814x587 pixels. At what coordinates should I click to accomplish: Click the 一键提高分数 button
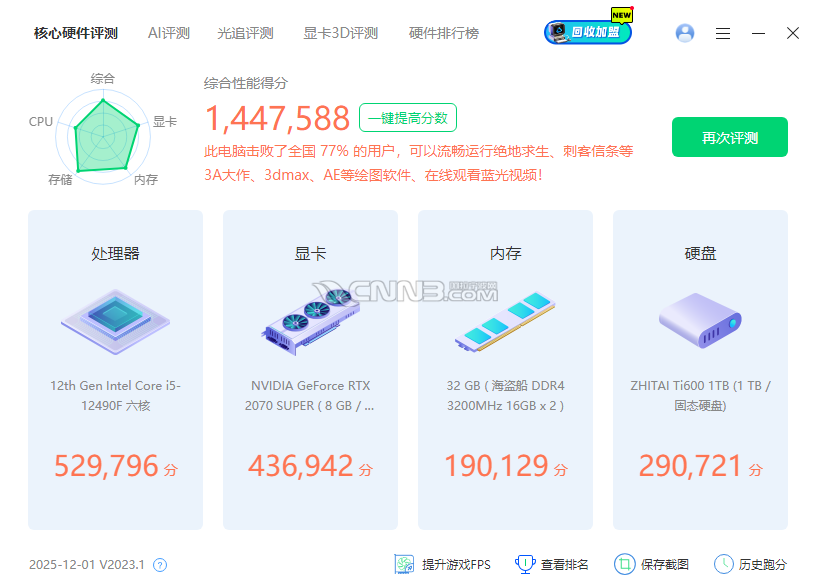(406, 116)
